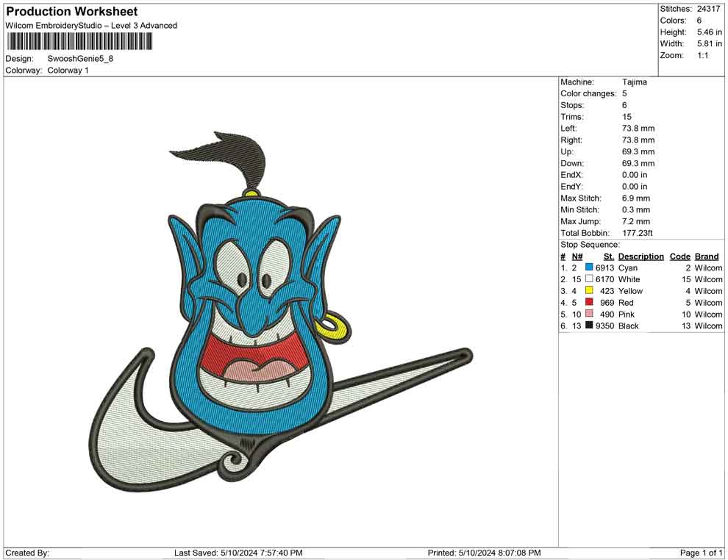Click the Total Bobbin value '177.23ft'
Image resolution: width=728 pixels, height=560 pixels.
coord(638,233)
